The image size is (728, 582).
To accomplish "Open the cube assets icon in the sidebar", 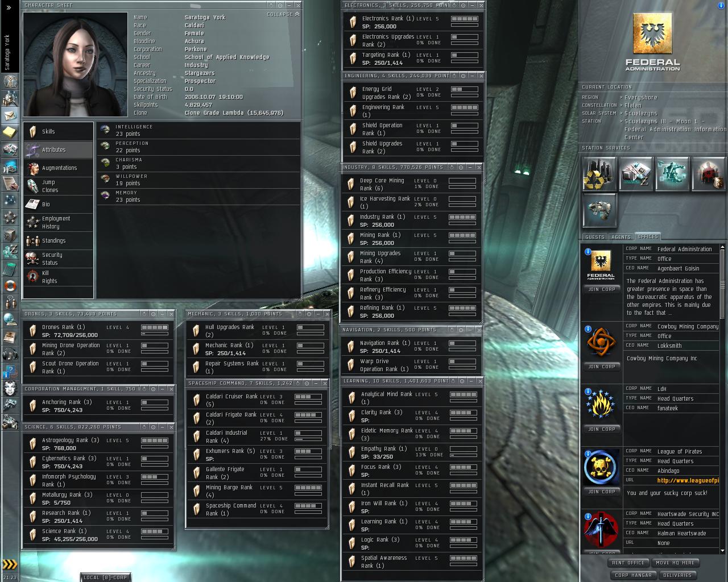I will 10,235.
